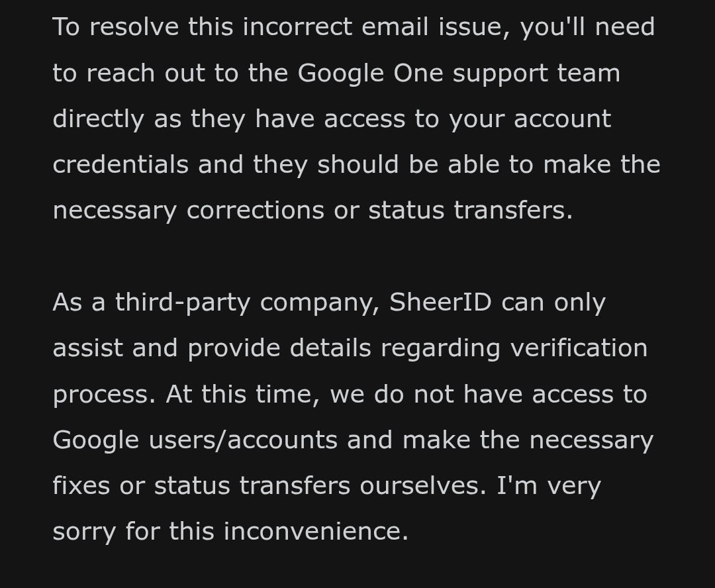This screenshot has height=588, width=715.
Task: Click the word "credentials"
Action: click(x=121, y=164)
